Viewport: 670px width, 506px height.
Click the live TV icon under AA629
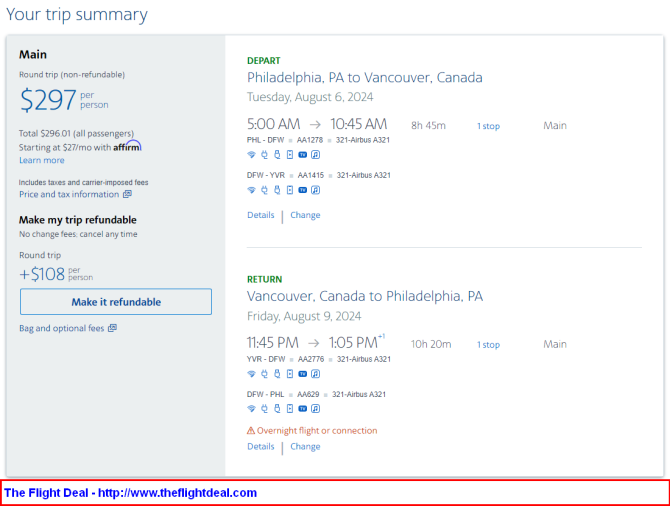[x=303, y=409]
